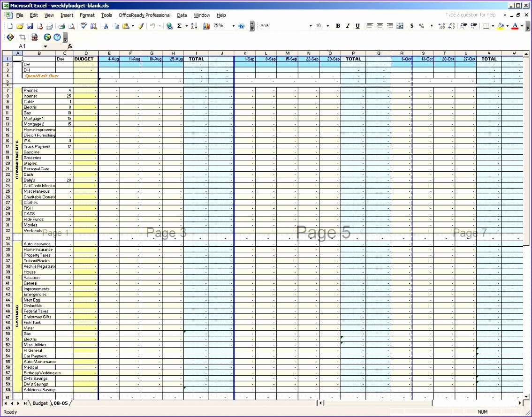The height and width of the screenshot is (417, 532).
Task: Select the Format Painter tool
Action: (141, 26)
